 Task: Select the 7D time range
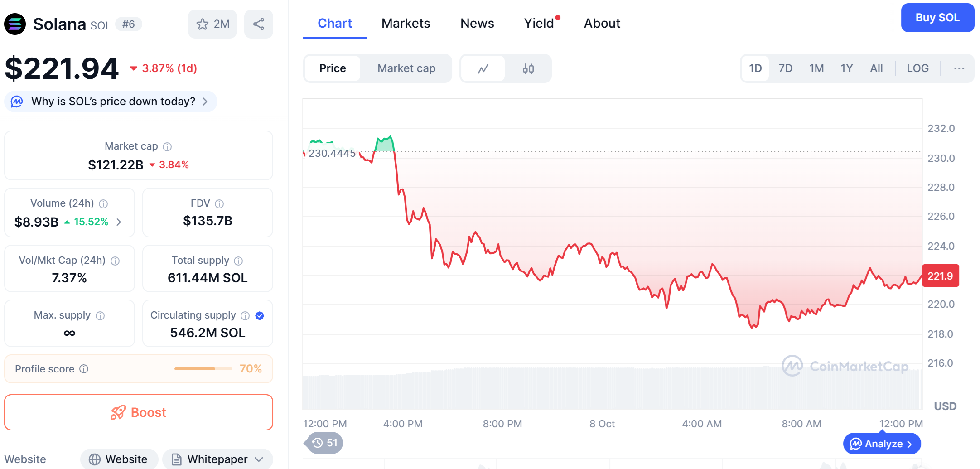pos(785,68)
